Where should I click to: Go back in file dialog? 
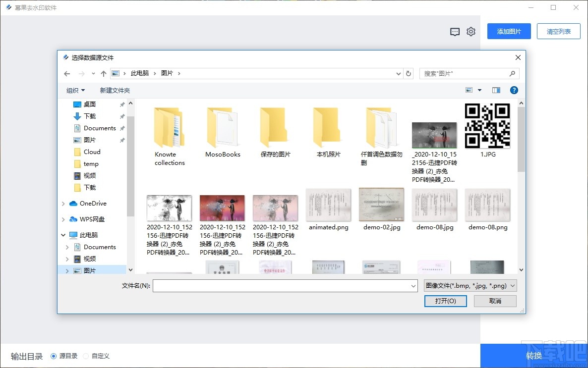pos(67,74)
